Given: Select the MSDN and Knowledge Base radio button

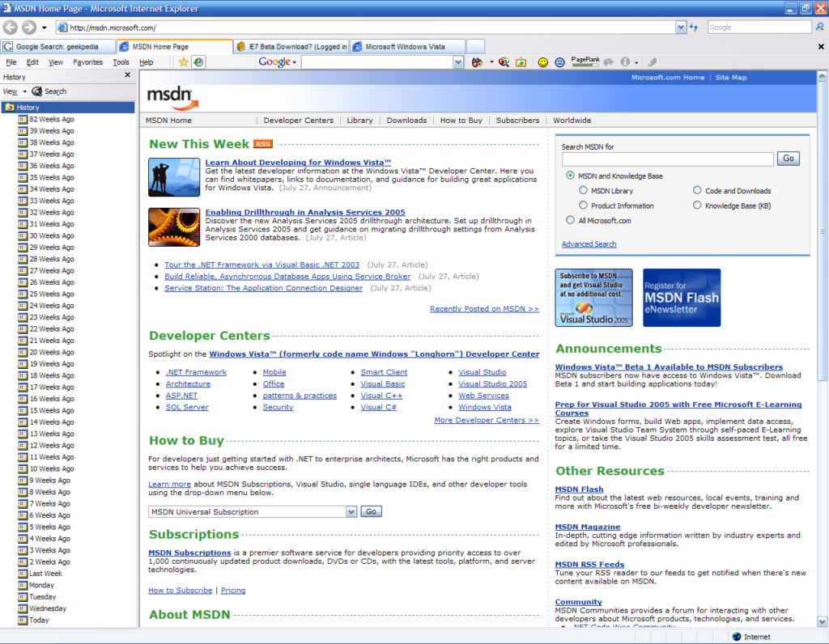Looking at the screenshot, I should [x=570, y=176].
